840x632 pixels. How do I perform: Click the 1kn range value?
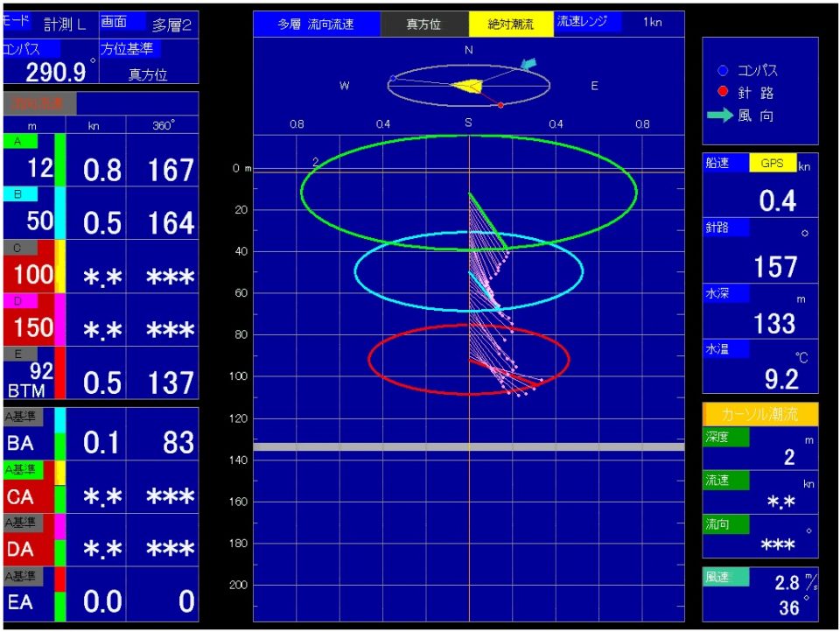(653, 22)
